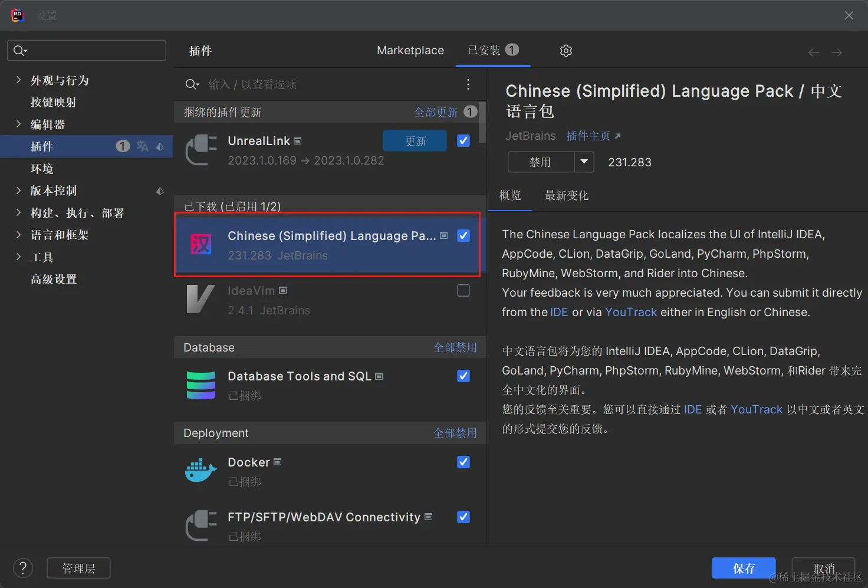
Task: Click the layer marker icon on 版本控制 row
Action: (160, 190)
